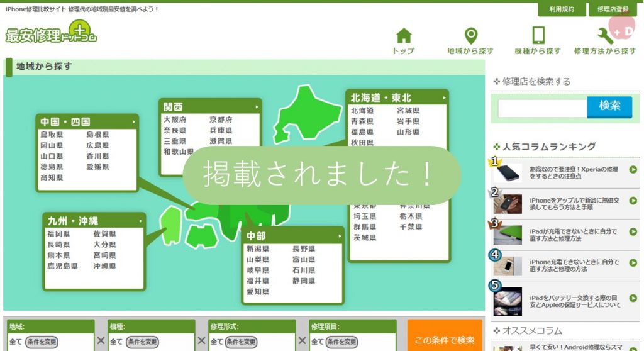This screenshot has width=644, height=351.
Task: Select 北海道 prefecture link
Action: point(362,111)
